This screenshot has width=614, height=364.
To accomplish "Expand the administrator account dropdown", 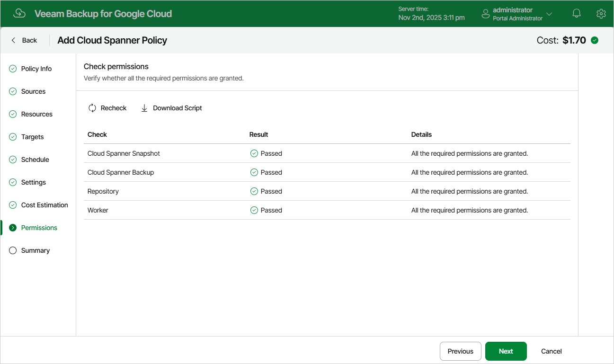I will pos(549,14).
